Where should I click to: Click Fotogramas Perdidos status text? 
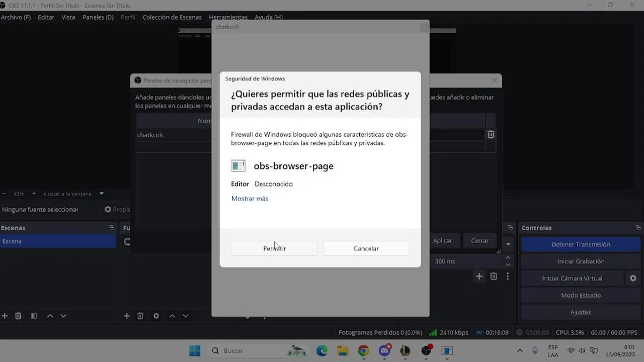[380, 332]
